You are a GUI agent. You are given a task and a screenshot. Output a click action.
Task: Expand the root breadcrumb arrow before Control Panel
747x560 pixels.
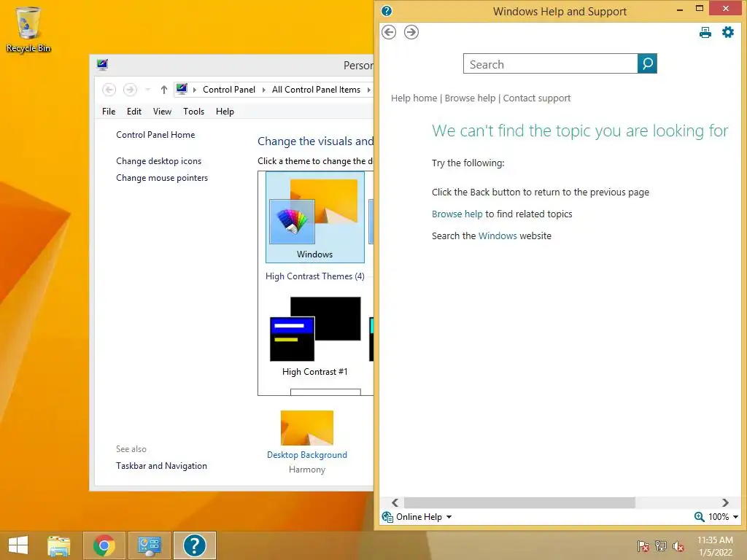[194, 90]
